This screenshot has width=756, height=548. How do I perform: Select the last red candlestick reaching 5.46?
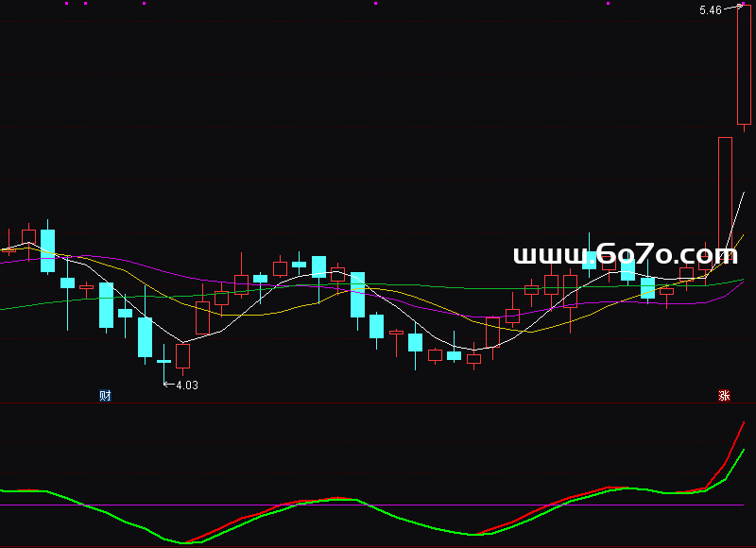745,64
